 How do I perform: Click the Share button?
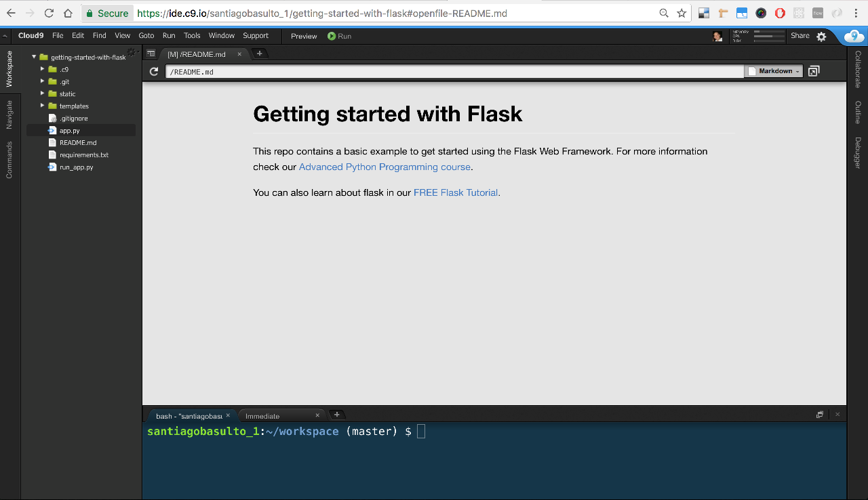click(x=800, y=36)
